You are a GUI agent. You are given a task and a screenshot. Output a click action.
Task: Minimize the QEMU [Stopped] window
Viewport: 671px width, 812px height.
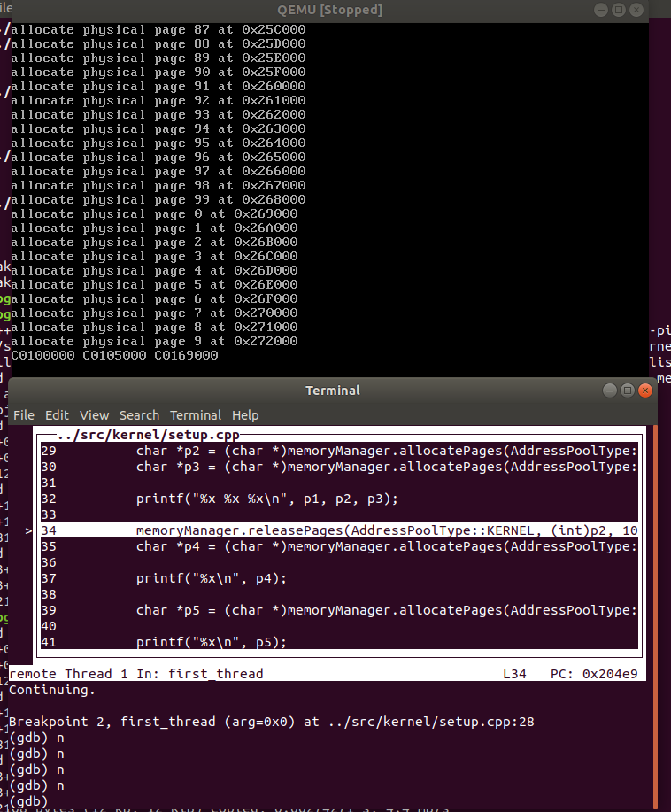[602, 10]
